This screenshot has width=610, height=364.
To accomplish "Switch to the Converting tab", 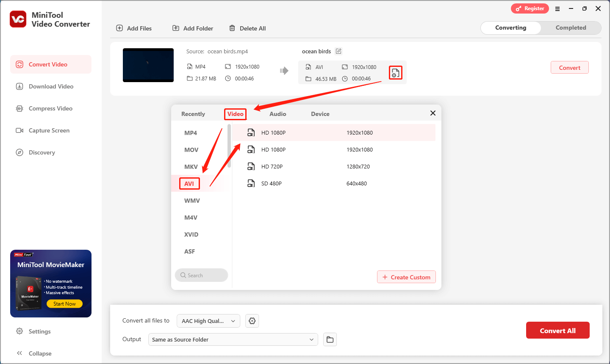I will pos(511,28).
